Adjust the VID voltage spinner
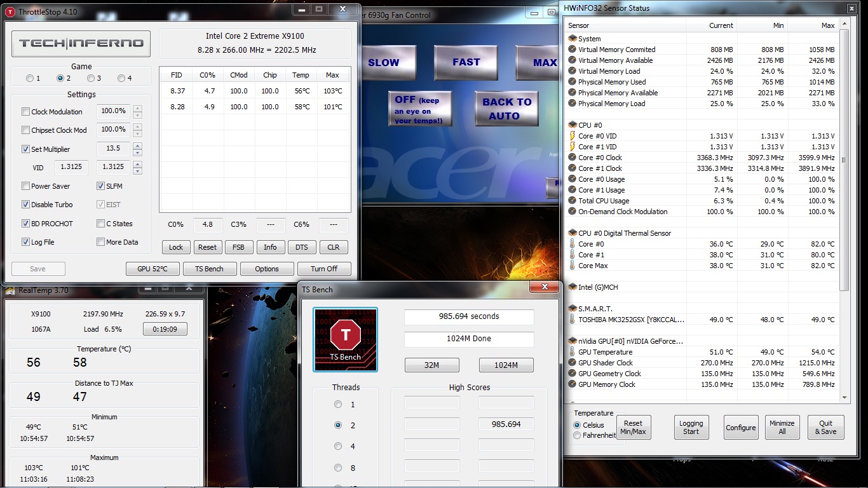Viewport: 868px width, 488px height. click(137, 168)
